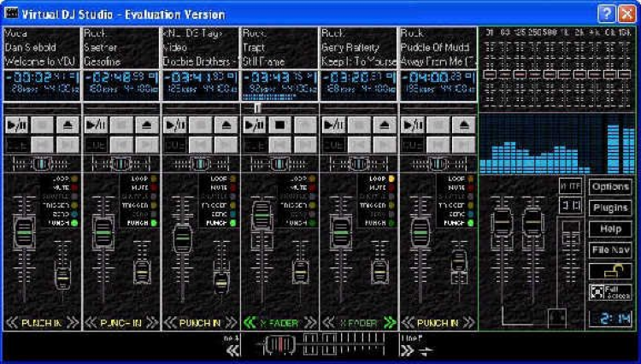Image resolution: width=641 pixels, height=364 pixels.
Task: Click the right arrows under Line 5
Action: click(x=407, y=350)
